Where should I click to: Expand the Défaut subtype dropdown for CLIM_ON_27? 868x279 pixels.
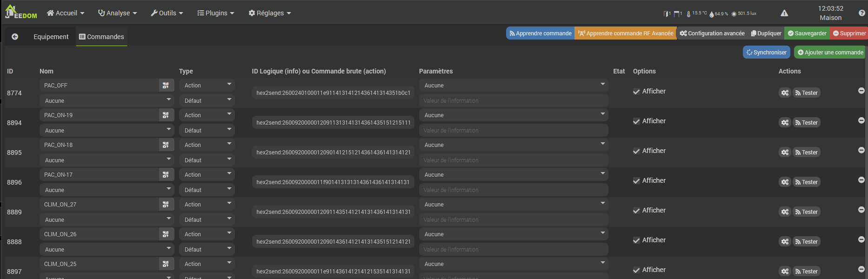207,219
